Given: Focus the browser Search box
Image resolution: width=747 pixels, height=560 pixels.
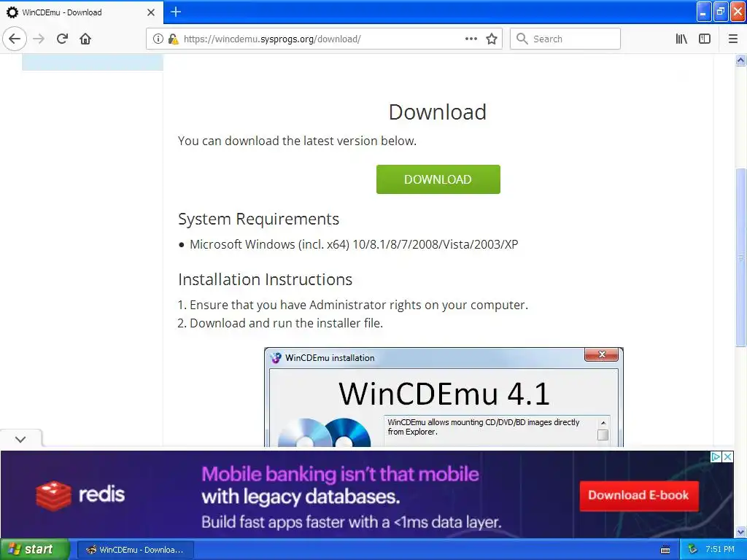Looking at the screenshot, I should click(565, 39).
